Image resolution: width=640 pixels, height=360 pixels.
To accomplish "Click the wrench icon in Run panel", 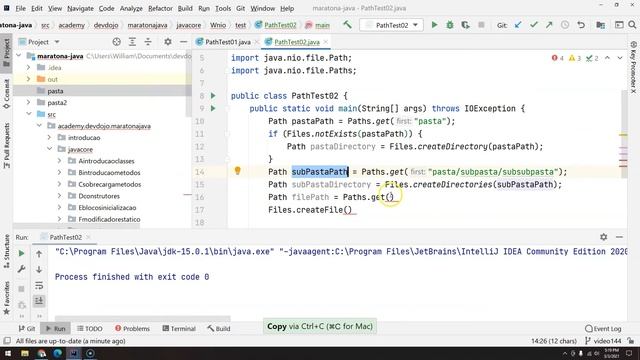I will point(21,269).
